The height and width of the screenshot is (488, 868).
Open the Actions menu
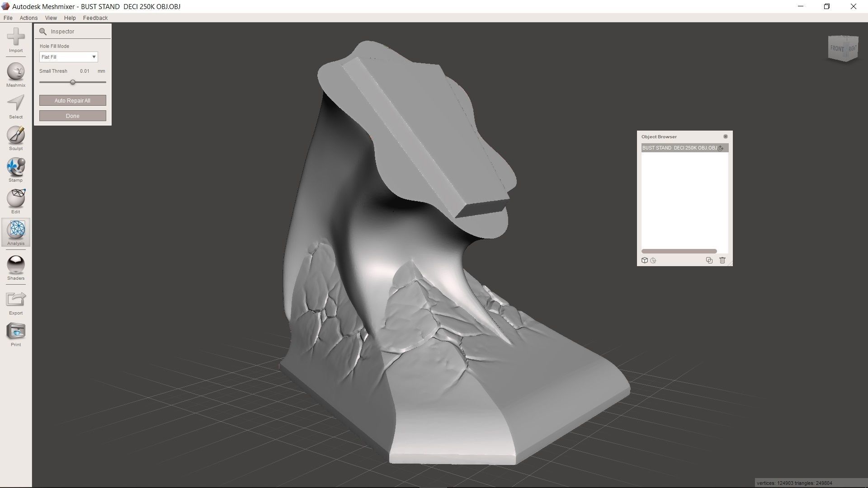pyautogui.click(x=28, y=18)
